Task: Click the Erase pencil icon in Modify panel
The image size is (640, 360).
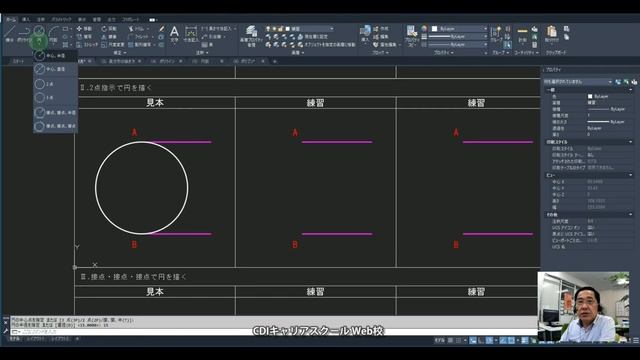Action: point(162,29)
